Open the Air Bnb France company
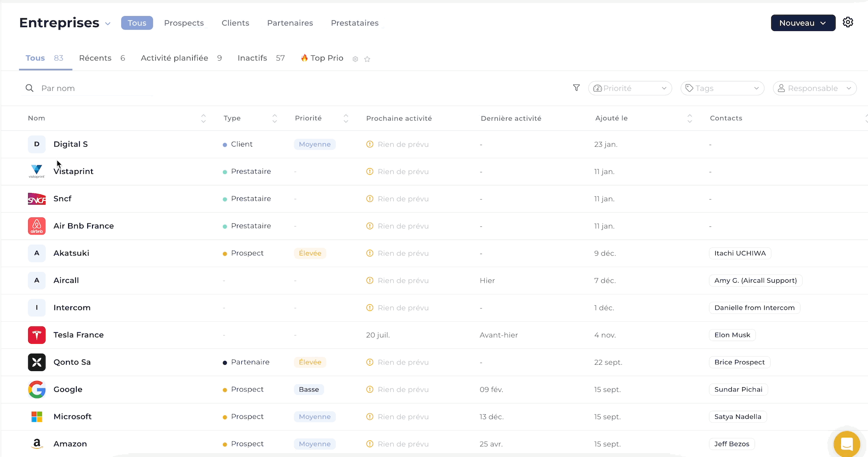The image size is (868, 457). coord(84,226)
